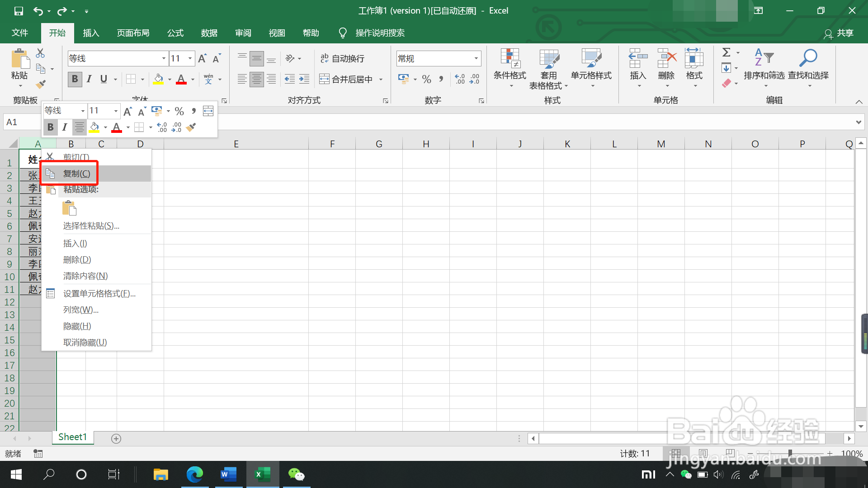
Task: Click the Format Painter brush in ribbon
Action: (x=41, y=84)
